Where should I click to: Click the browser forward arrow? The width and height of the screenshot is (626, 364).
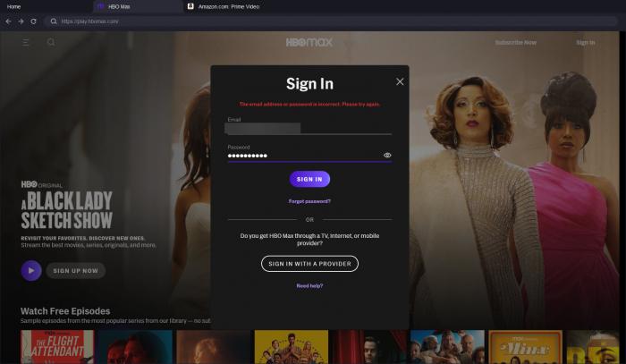tap(21, 21)
